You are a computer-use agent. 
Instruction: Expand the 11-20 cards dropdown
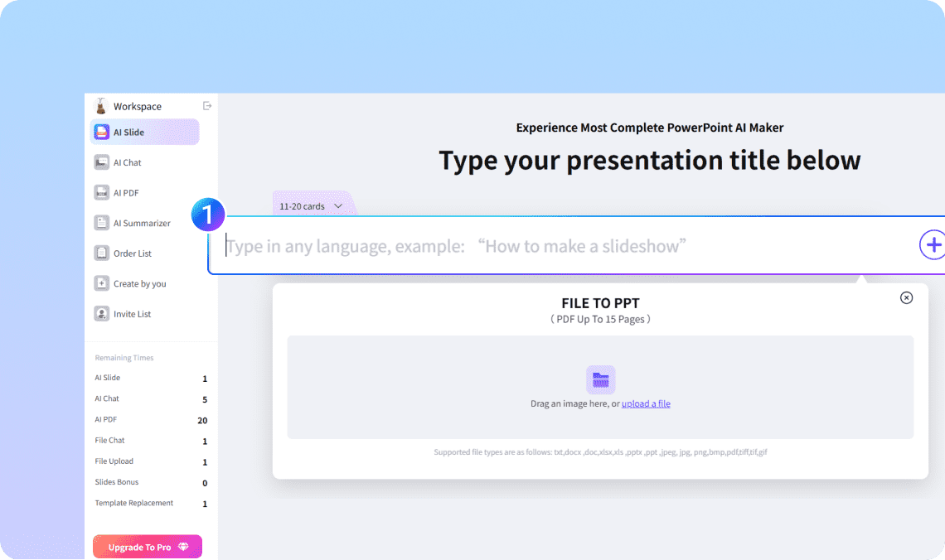(311, 206)
